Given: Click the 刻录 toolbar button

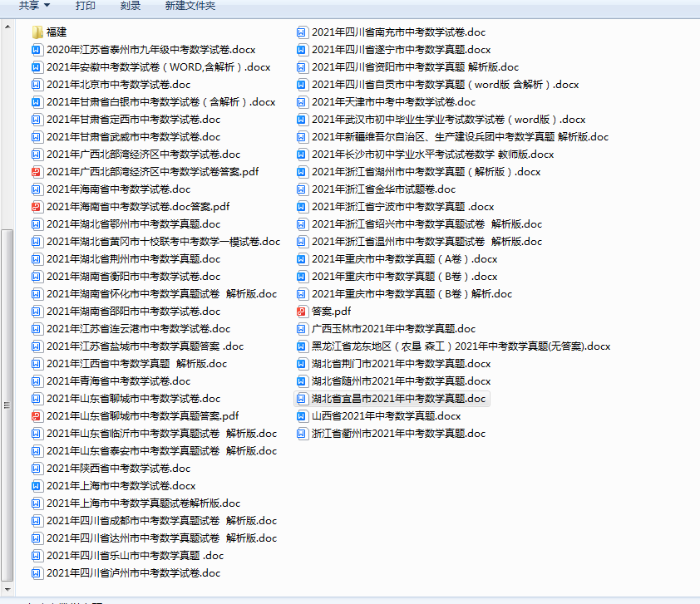Looking at the screenshot, I should click(131, 6).
